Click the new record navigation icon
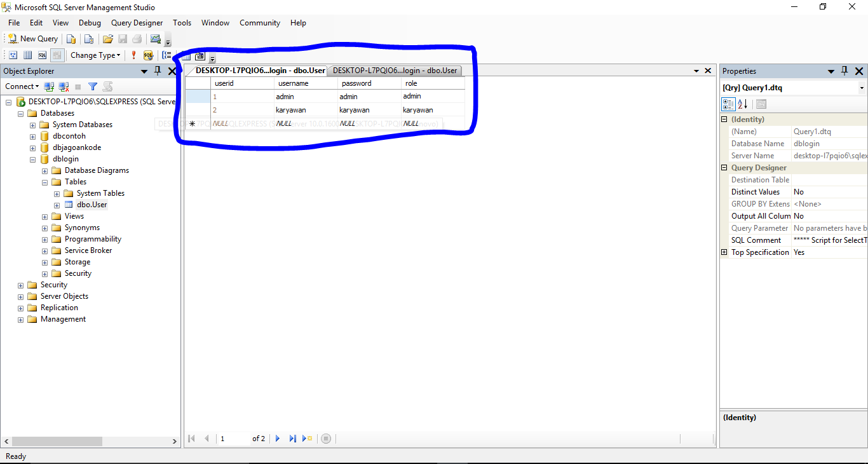This screenshot has height=464, width=868. [308, 439]
